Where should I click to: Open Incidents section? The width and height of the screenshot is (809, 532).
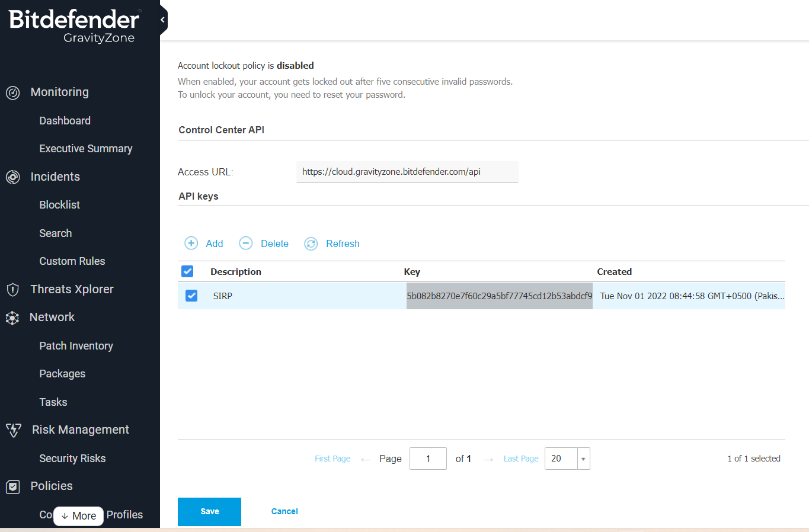click(55, 177)
